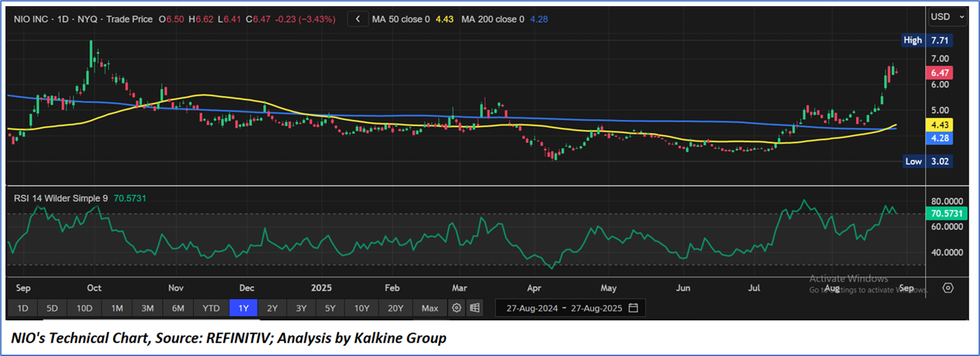Image resolution: width=980 pixels, height=356 pixels.
Task: Open chart settings gear beside Max
Action: pos(457,308)
